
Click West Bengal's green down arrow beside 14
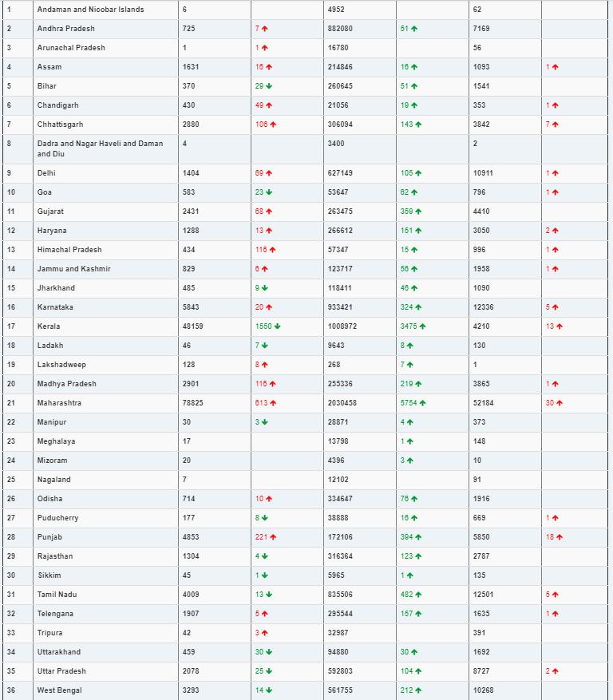coord(269,690)
